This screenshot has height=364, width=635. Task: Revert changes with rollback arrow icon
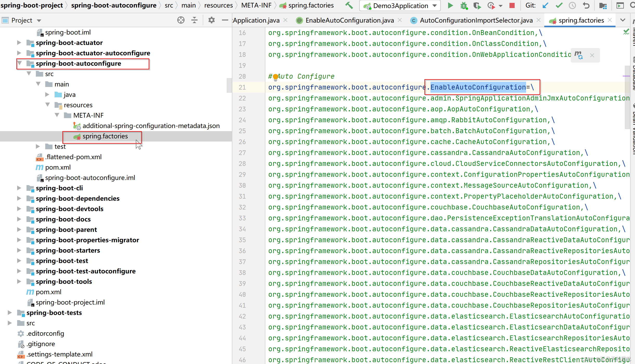pos(586,5)
